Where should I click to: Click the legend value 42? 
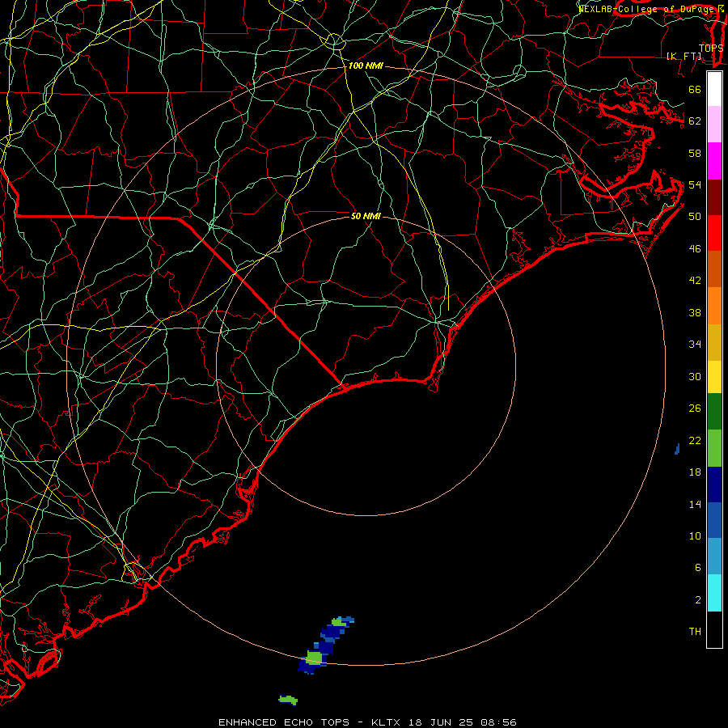[695, 280]
